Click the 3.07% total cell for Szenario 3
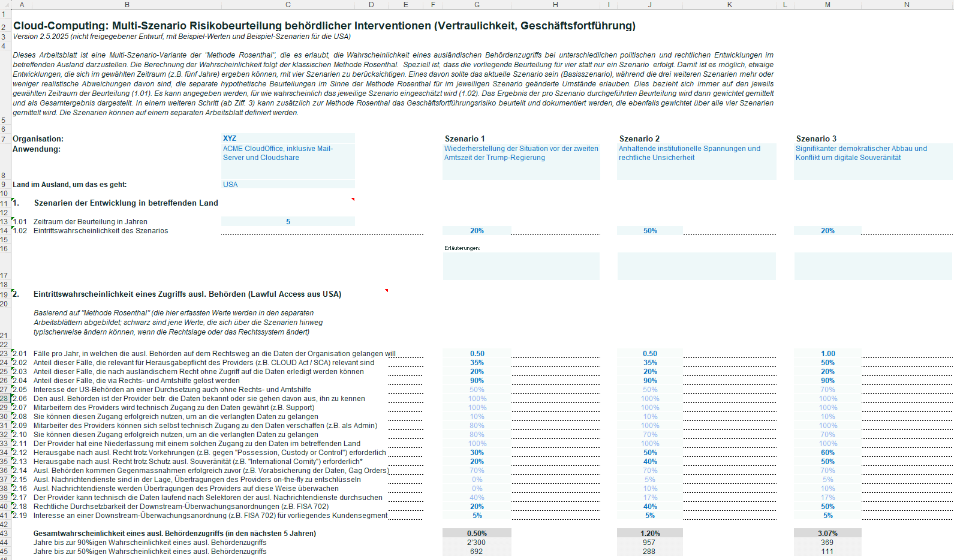The height and width of the screenshot is (560, 954). (x=827, y=533)
